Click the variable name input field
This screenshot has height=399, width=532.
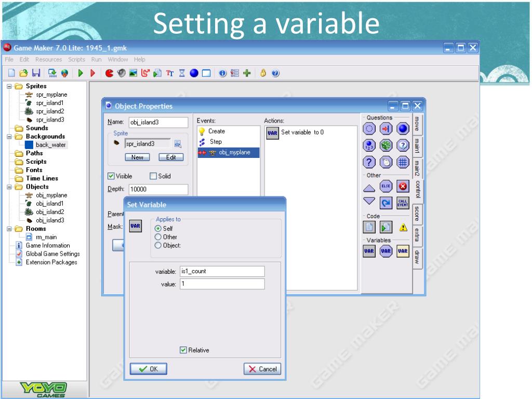222,271
